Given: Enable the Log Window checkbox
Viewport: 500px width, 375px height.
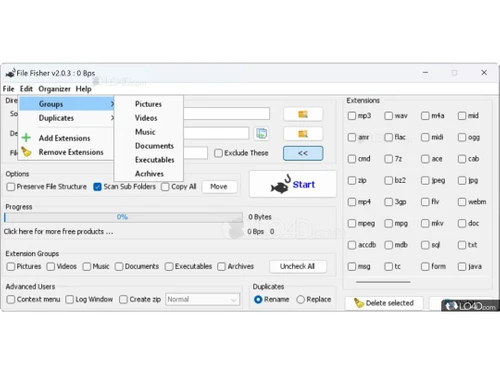Looking at the screenshot, I should coord(69,299).
